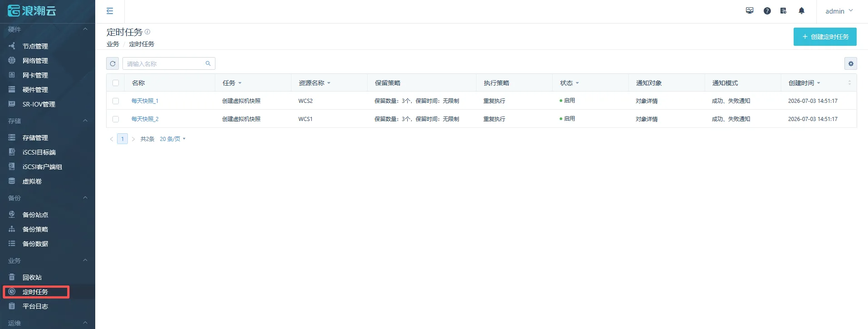The image size is (868, 329).
Task: Refresh the scheduled task list
Action: pyautogui.click(x=112, y=63)
